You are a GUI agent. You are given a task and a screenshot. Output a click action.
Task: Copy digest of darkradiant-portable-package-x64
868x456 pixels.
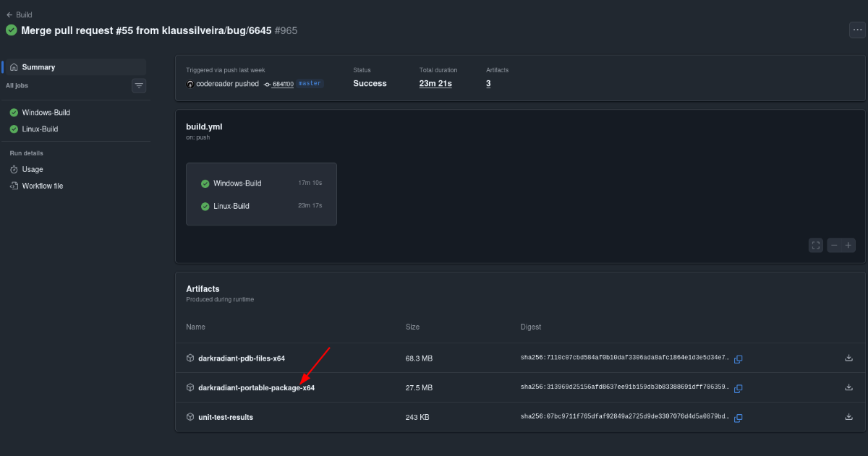pyautogui.click(x=739, y=388)
